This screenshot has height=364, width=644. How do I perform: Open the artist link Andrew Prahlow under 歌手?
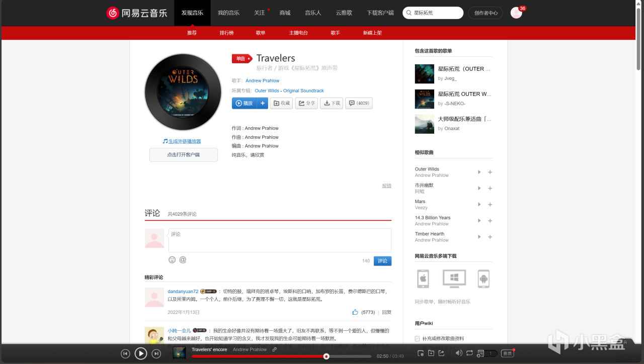(262, 80)
